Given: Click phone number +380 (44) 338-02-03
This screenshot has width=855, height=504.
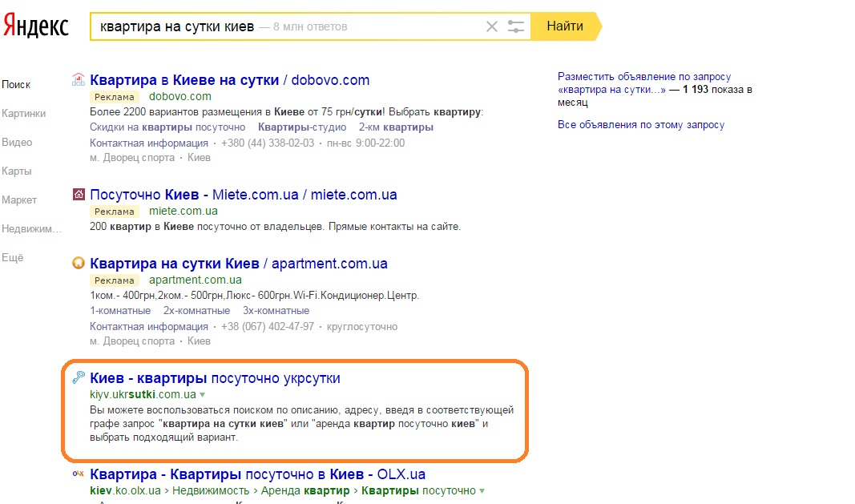Looking at the screenshot, I should [x=267, y=143].
